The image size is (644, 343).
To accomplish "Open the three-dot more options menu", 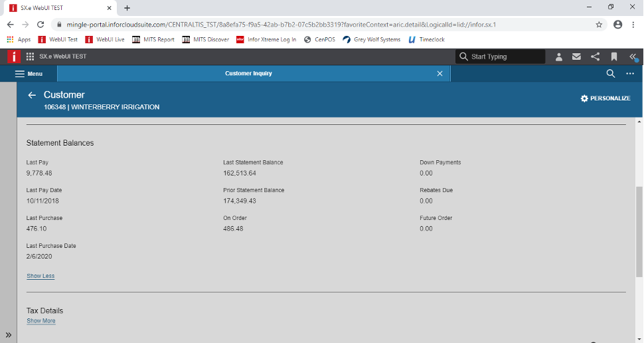I will click(x=630, y=74).
